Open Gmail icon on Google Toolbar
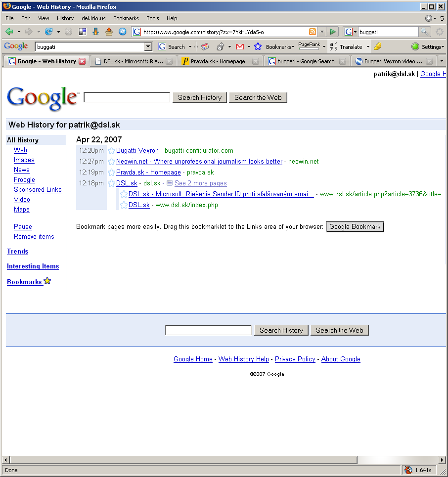The width and height of the screenshot is (448, 477). (240, 47)
